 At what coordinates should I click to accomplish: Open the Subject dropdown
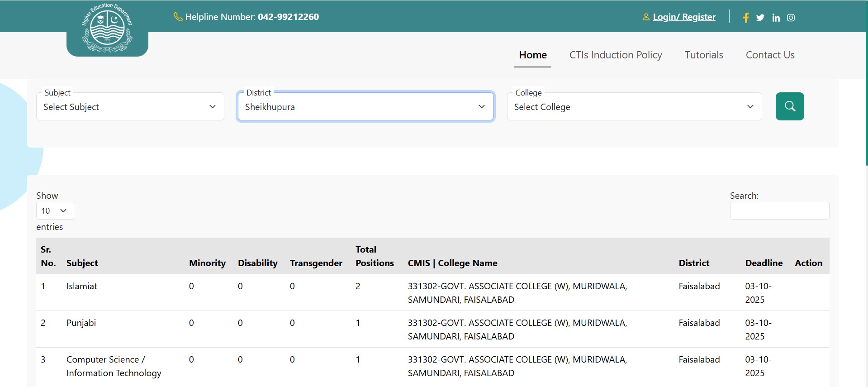[x=130, y=107]
